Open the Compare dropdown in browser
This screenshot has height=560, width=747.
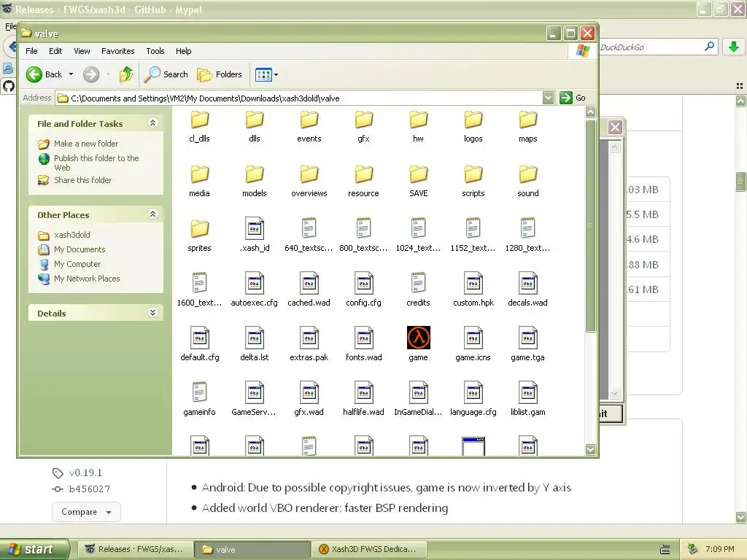click(x=86, y=512)
